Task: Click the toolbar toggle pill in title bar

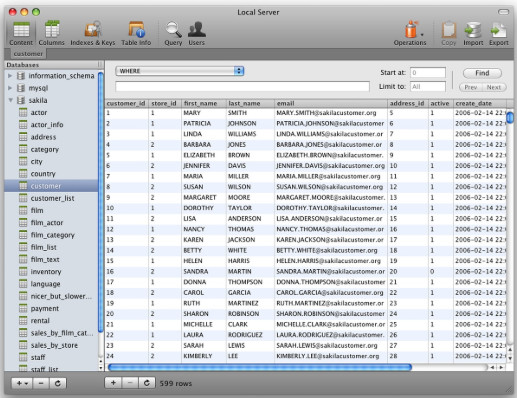Action: (x=503, y=12)
